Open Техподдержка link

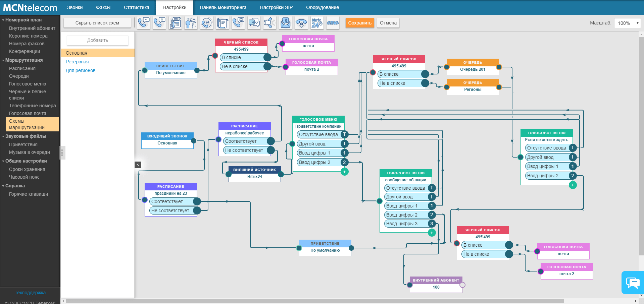coord(30,293)
